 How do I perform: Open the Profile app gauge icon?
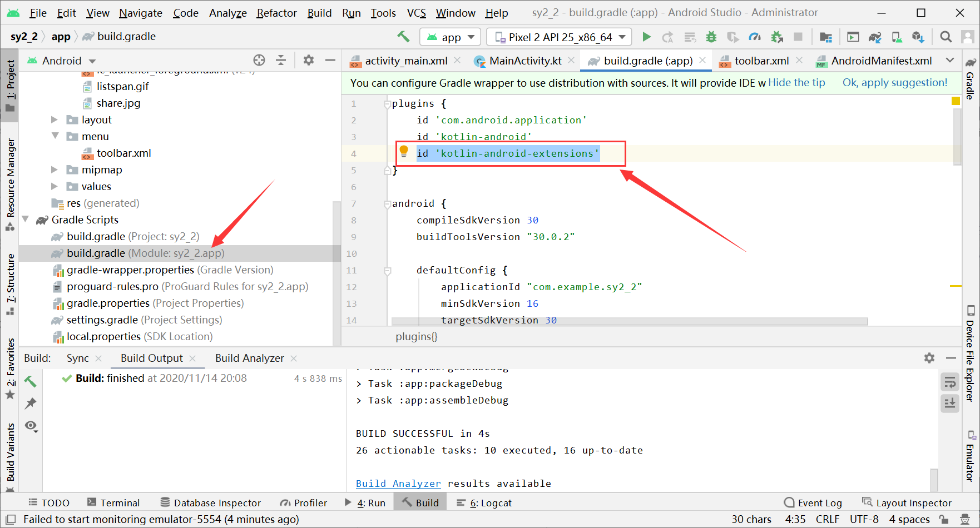755,37
